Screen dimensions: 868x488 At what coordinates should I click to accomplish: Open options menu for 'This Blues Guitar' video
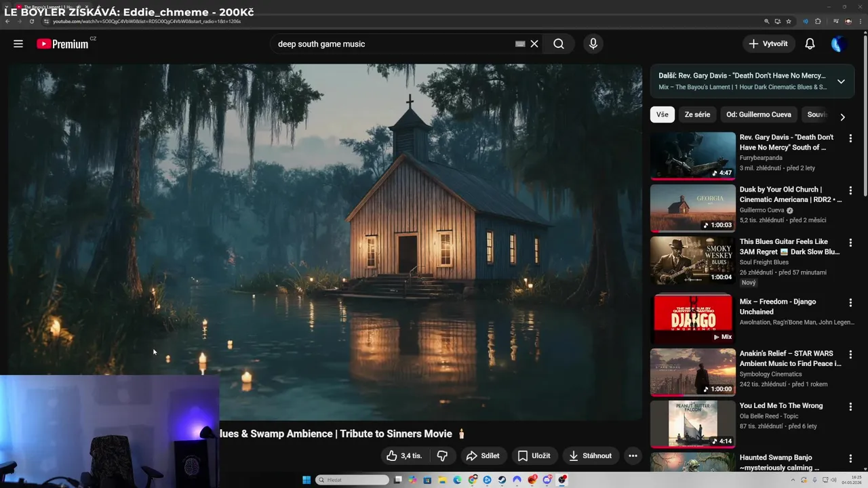coord(850,243)
